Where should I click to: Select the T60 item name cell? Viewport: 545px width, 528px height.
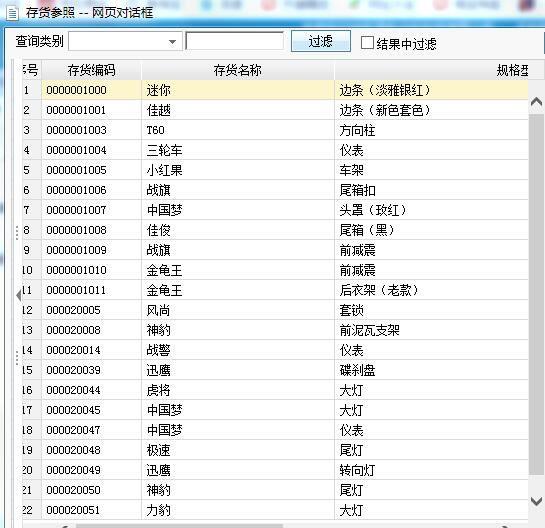coord(238,130)
